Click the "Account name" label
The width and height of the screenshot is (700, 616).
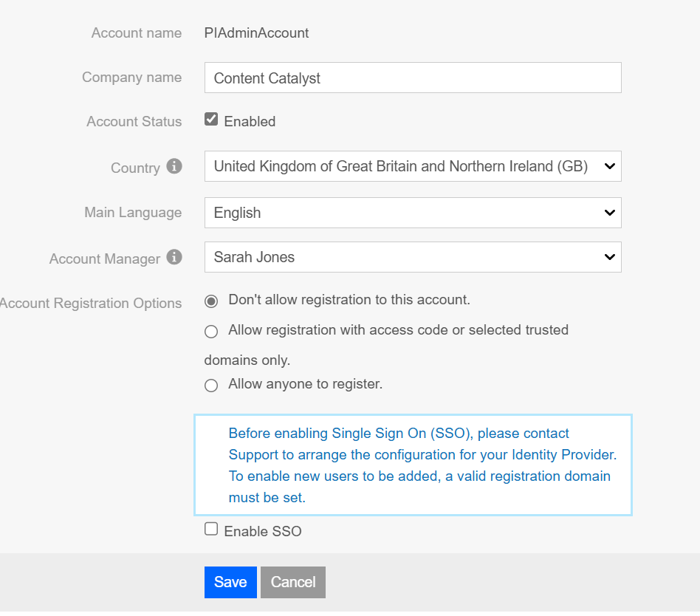coord(136,33)
